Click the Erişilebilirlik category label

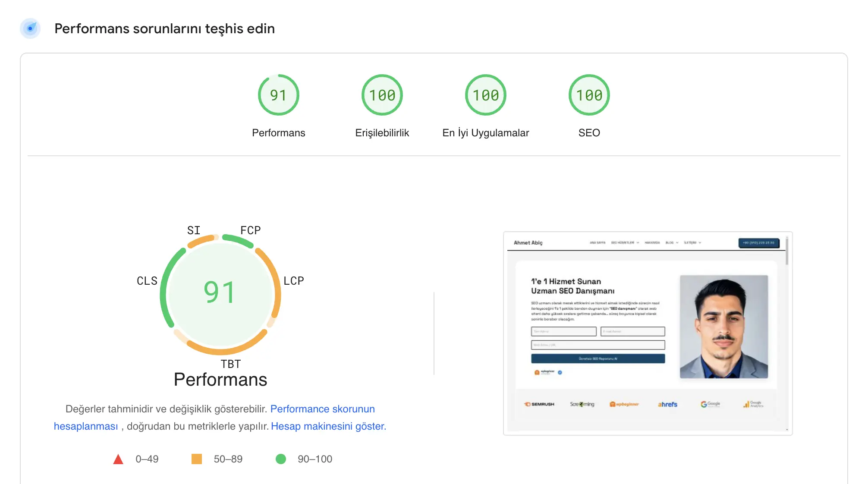[382, 133]
